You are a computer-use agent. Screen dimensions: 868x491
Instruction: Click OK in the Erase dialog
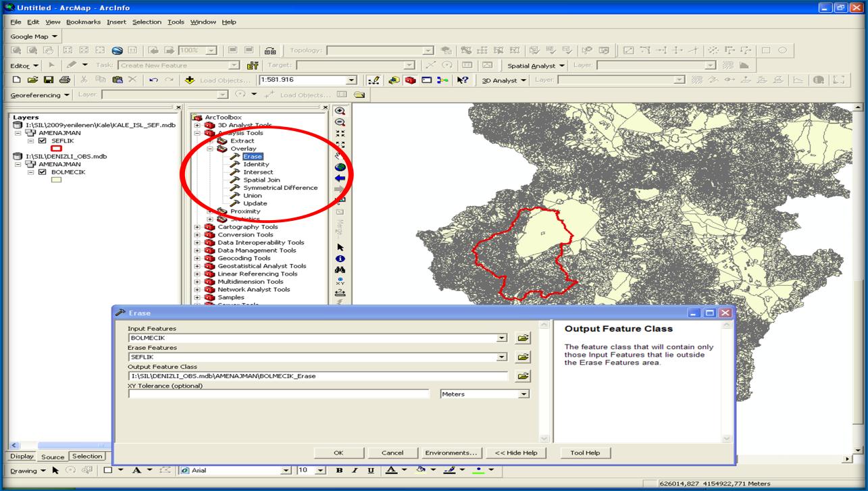(339, 453)
